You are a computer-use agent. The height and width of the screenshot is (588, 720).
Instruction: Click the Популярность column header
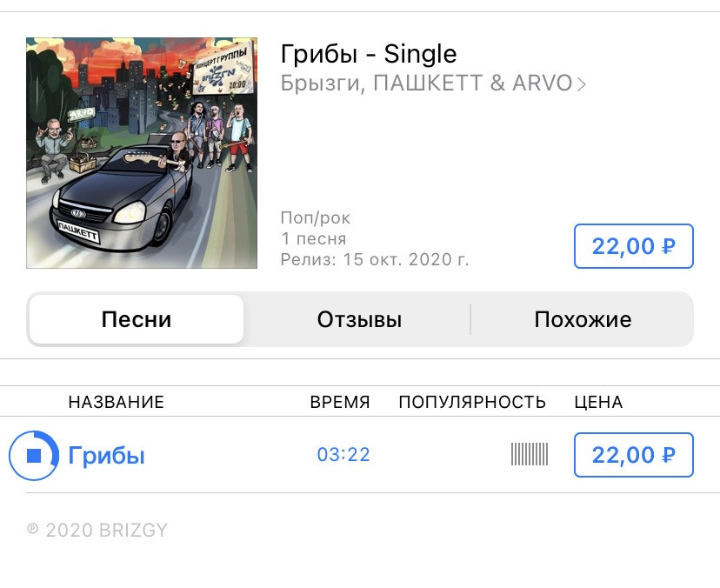(472, 402)
